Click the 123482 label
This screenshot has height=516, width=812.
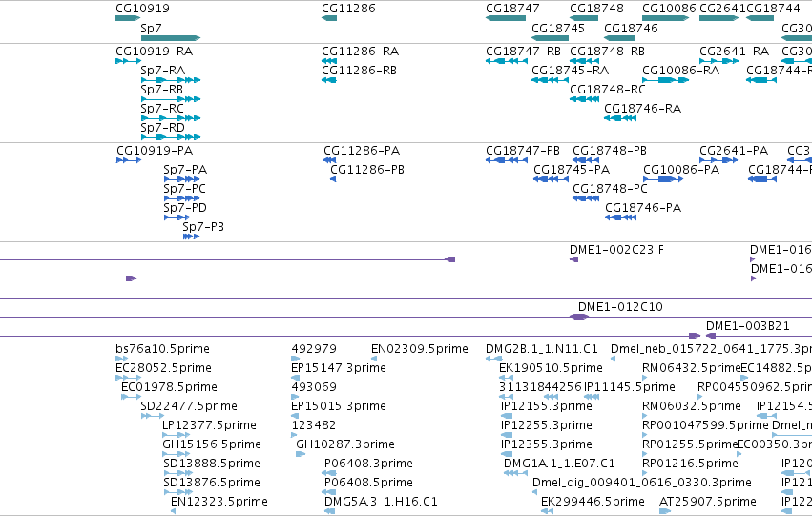(314, 425)
